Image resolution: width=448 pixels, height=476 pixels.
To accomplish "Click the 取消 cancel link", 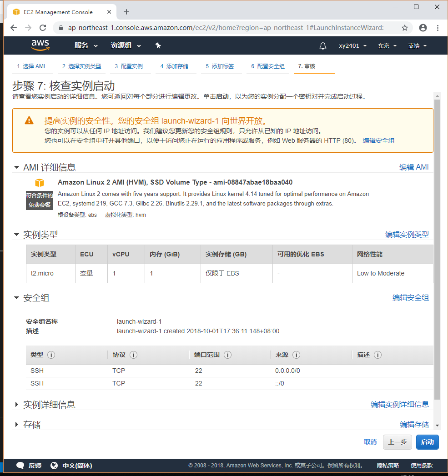I will 370,442.
